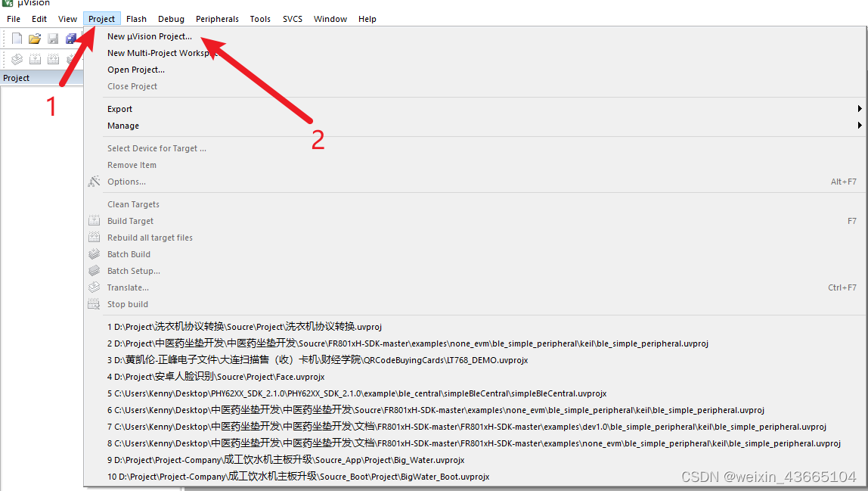Select Build Target entry
Image resolution: width=868 pixels, height=491 pixels.
tap(475, 221)
